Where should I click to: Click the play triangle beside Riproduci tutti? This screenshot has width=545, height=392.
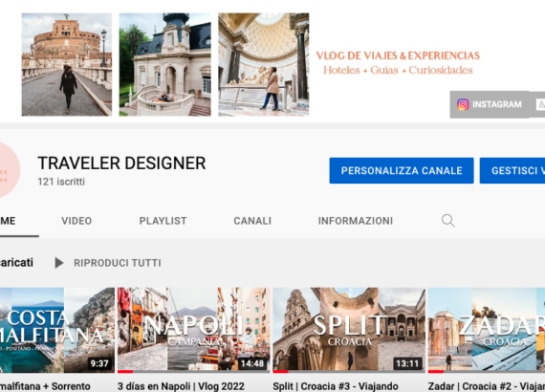click(x=59, y=263)
